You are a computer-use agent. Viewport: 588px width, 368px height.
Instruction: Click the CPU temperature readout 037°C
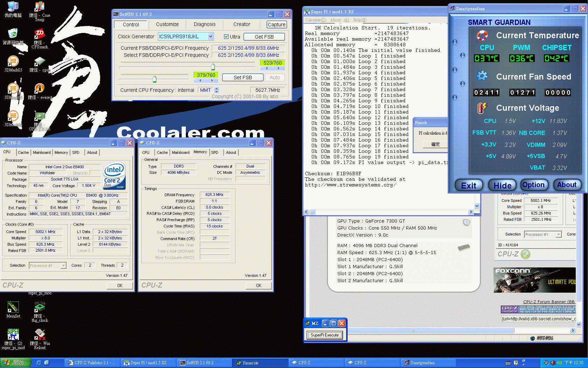[x=486, y=58]
